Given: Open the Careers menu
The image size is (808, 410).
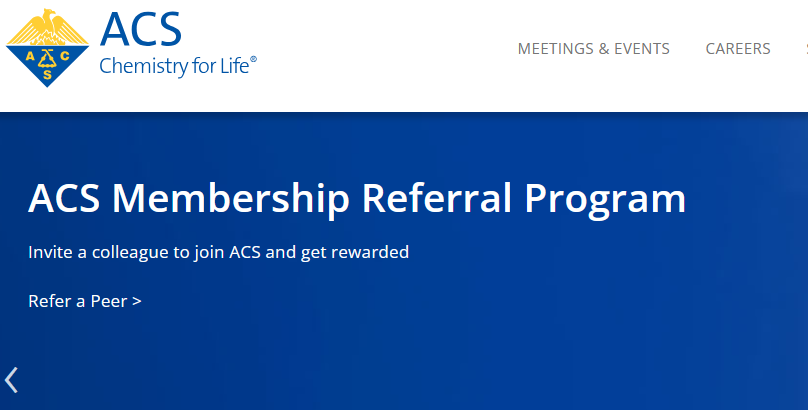Looking at the screenshot, I should coord(737,48).
